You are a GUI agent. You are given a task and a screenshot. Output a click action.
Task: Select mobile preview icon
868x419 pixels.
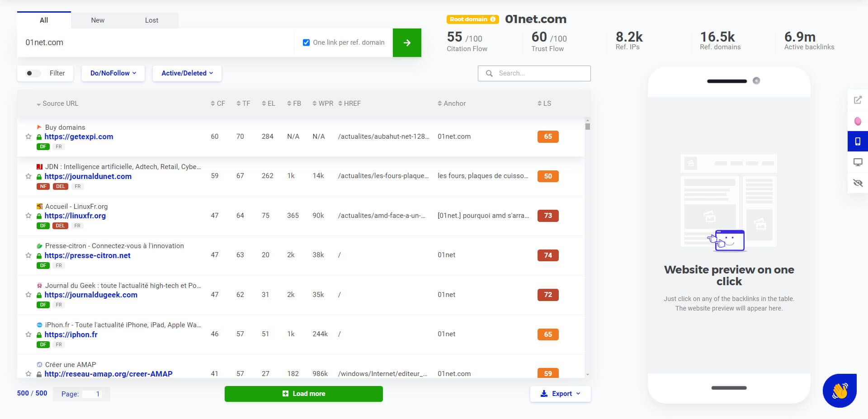[858, 141]
